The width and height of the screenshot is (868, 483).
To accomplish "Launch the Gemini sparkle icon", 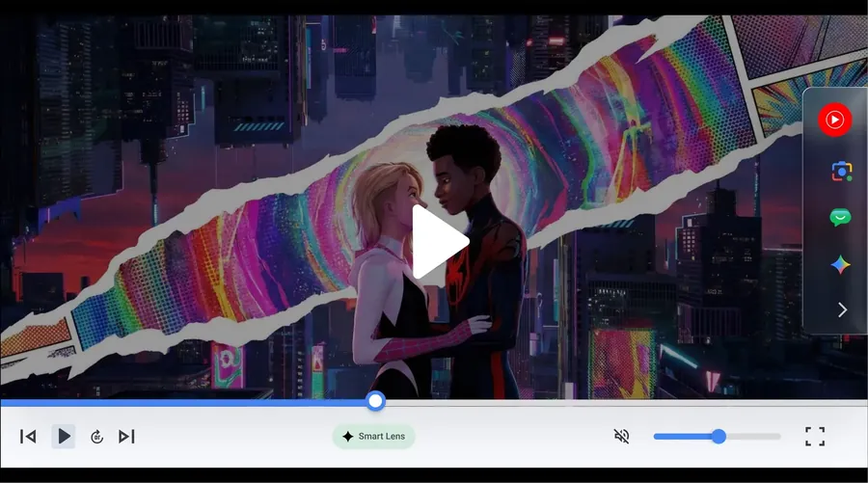I will tap(840, 264).
